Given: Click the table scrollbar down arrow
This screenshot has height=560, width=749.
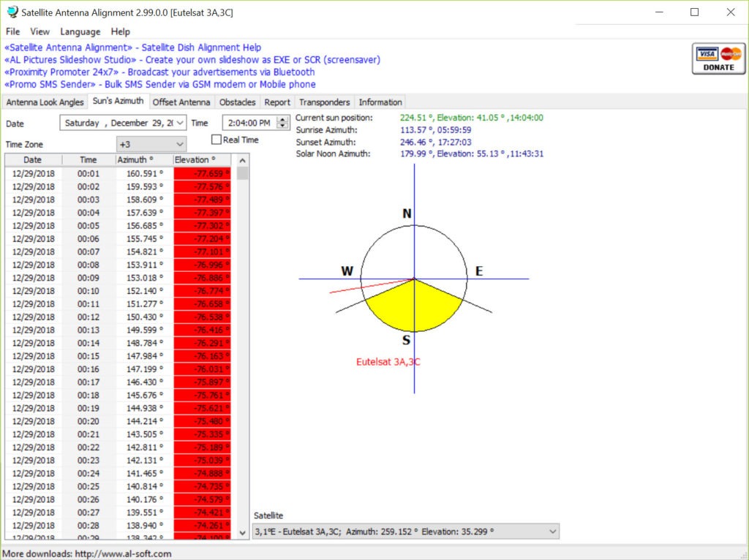Looking at the screenshot, I should tap(243, 533).
